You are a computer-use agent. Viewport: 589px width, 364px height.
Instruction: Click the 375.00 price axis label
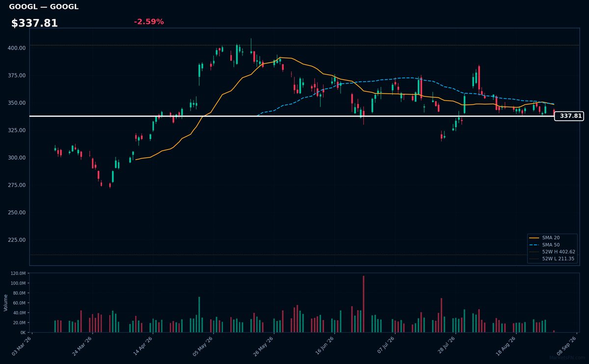click(17, 76)
